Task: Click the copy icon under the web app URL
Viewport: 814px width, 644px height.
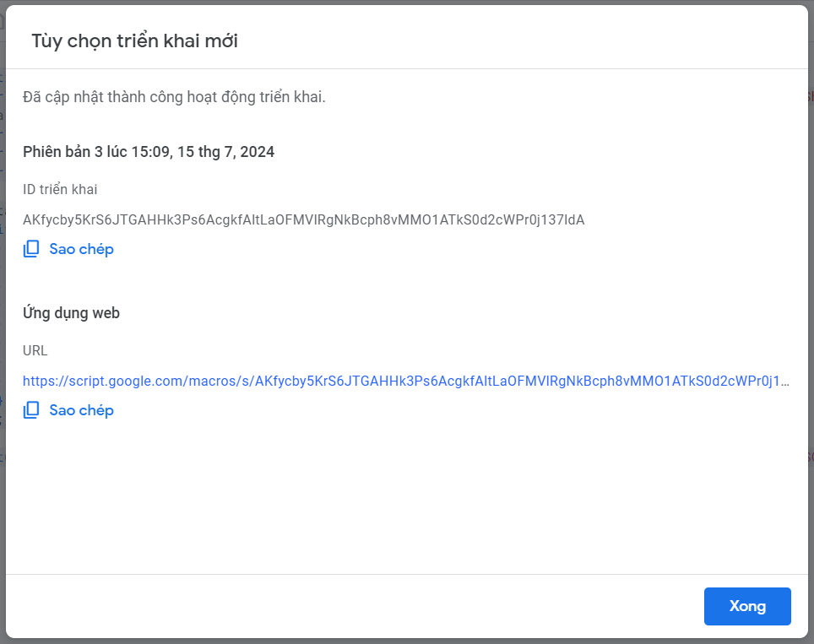Action: click(31, 410)
